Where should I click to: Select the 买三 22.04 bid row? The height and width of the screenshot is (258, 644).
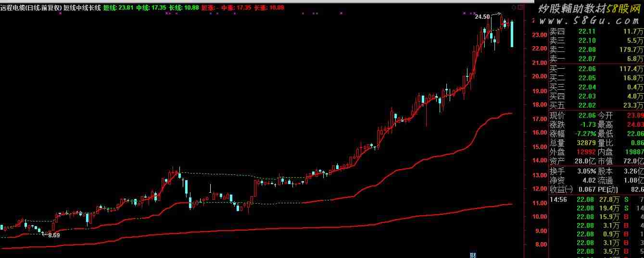(596, 87)
